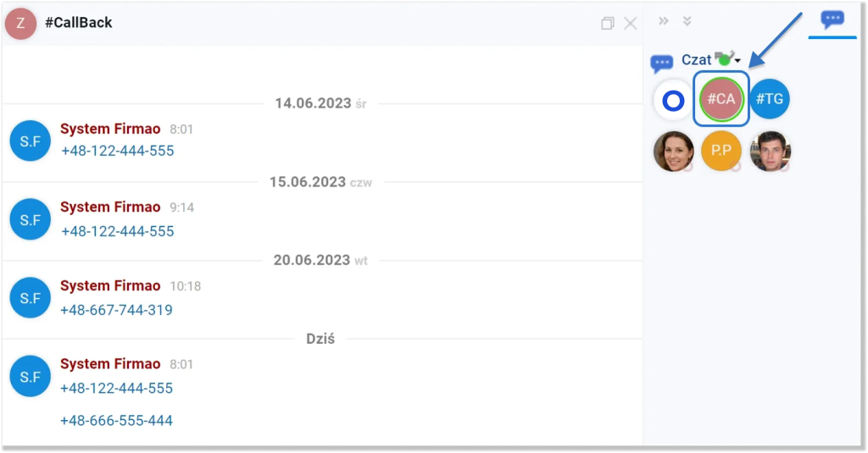Click the +48-122-444-555 number under Dziś
Viewport: 868px width, 453px height.
click(x=116, y=388)
